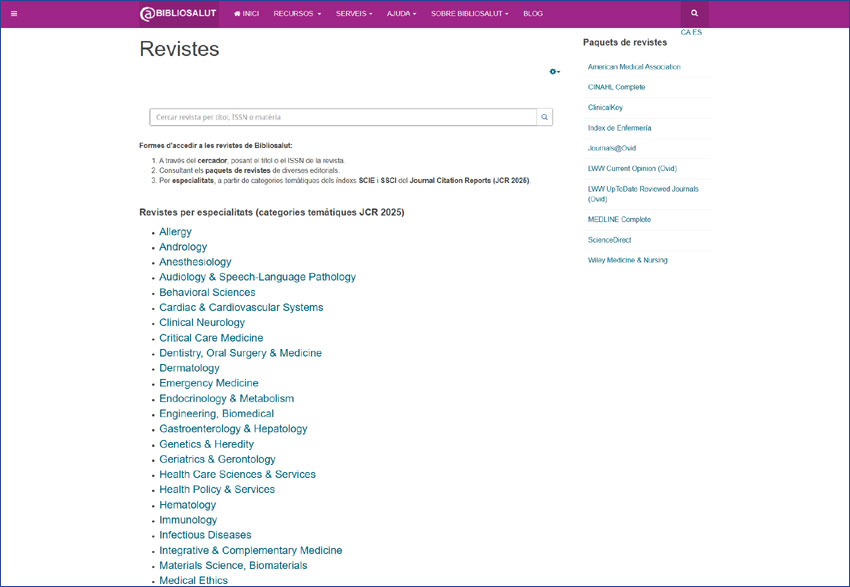Open the Anesthesiology category
850x587 pixels.
[x=195, y=262]
